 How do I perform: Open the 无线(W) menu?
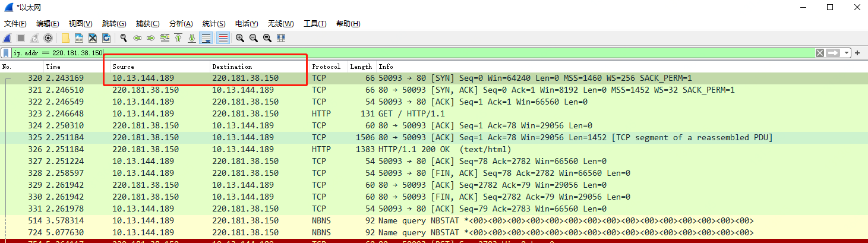[280, 24]
